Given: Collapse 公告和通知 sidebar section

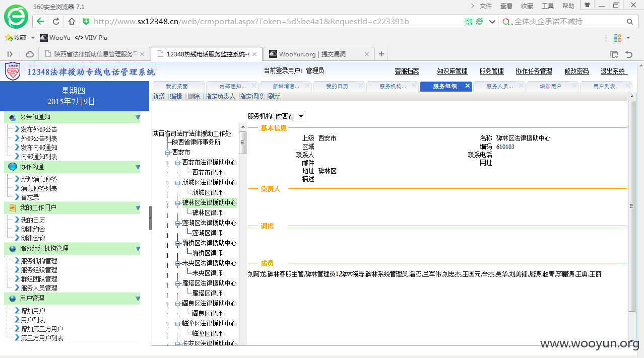Looking at the screenshot, I should point(138,117).
